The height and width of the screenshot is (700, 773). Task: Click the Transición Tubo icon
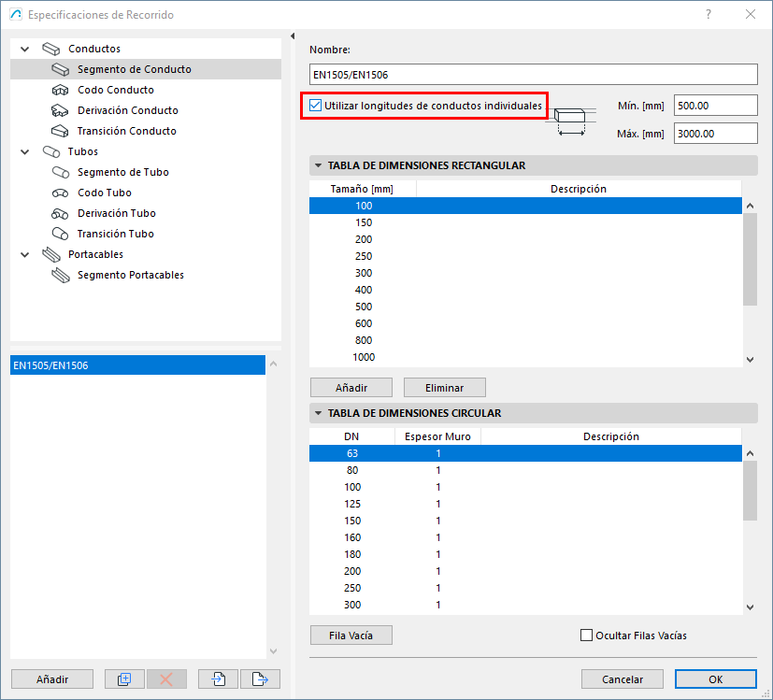[x=60, y=234]
